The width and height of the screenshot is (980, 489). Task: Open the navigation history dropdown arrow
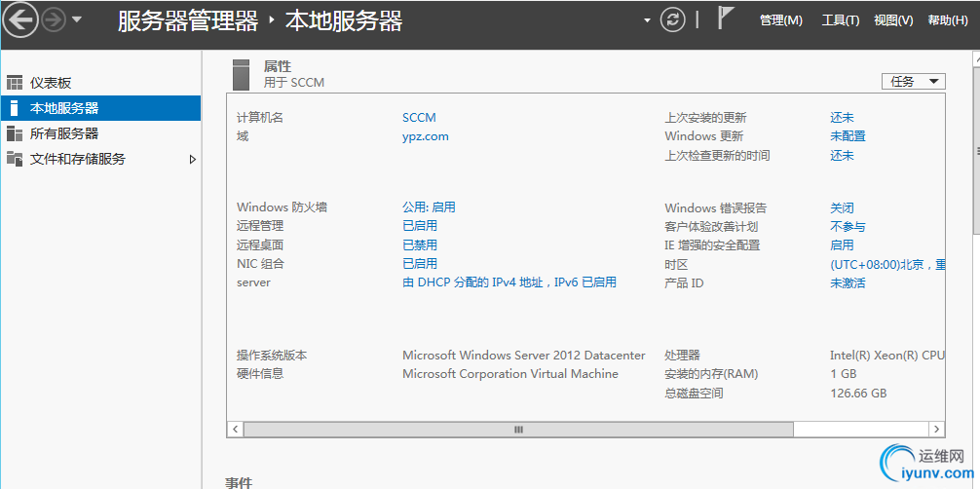76,20
